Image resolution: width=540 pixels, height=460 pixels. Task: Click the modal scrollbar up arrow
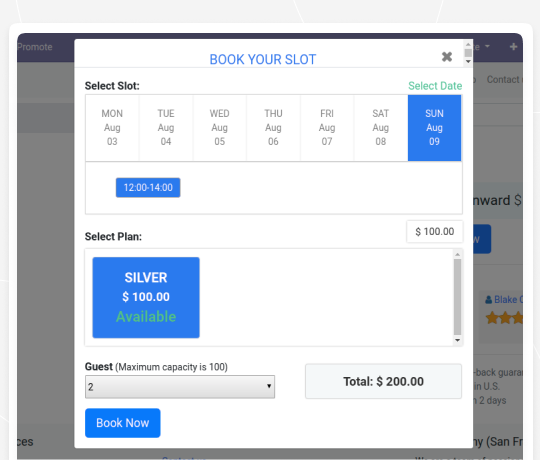tap(468, 44)
